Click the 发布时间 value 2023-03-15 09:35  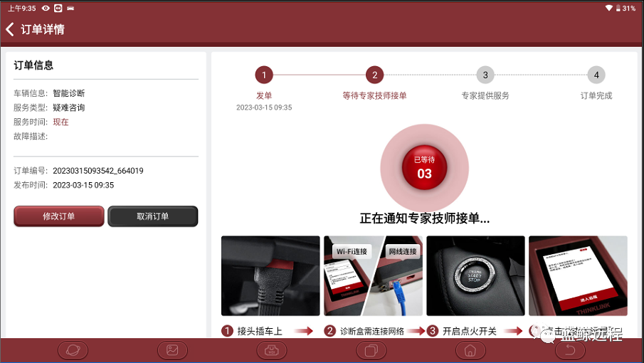[83, 185]
